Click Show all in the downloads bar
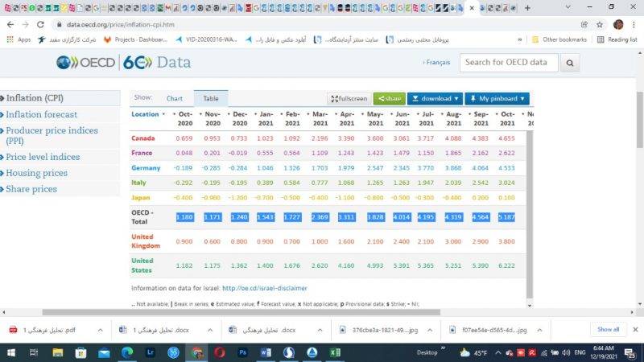Image resolution: width=644 pixels, height=362 pixels. 608,329
